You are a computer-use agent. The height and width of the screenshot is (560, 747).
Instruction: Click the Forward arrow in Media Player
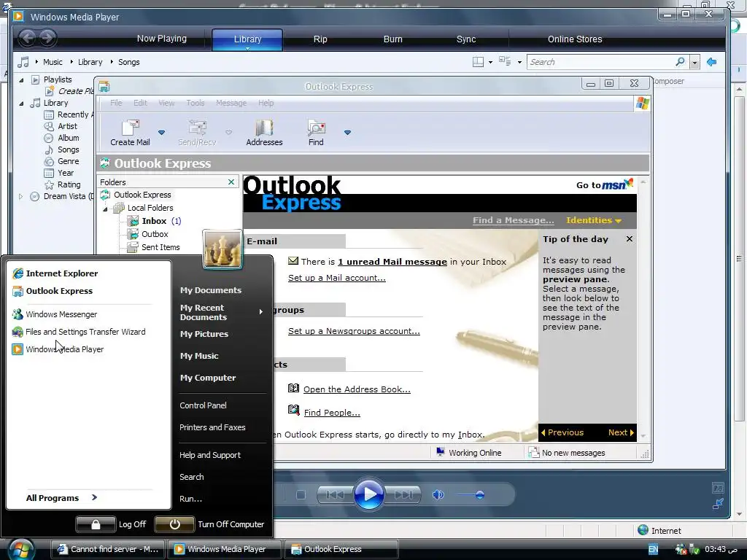tap(47, 38)
